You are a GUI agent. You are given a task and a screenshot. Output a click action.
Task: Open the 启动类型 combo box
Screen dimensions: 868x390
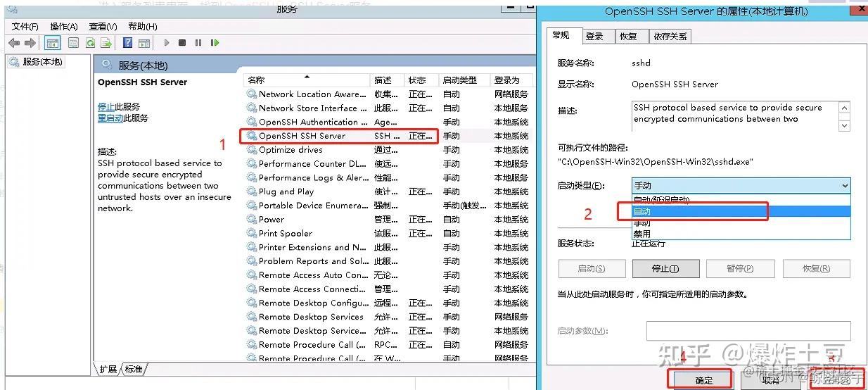point(741,186)
